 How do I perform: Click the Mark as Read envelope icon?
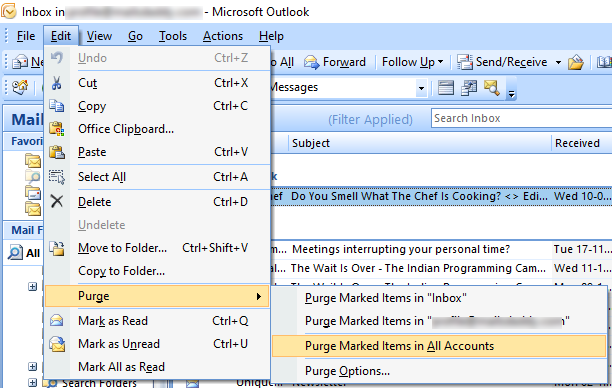pyautogui.click(x=57, y=320)
